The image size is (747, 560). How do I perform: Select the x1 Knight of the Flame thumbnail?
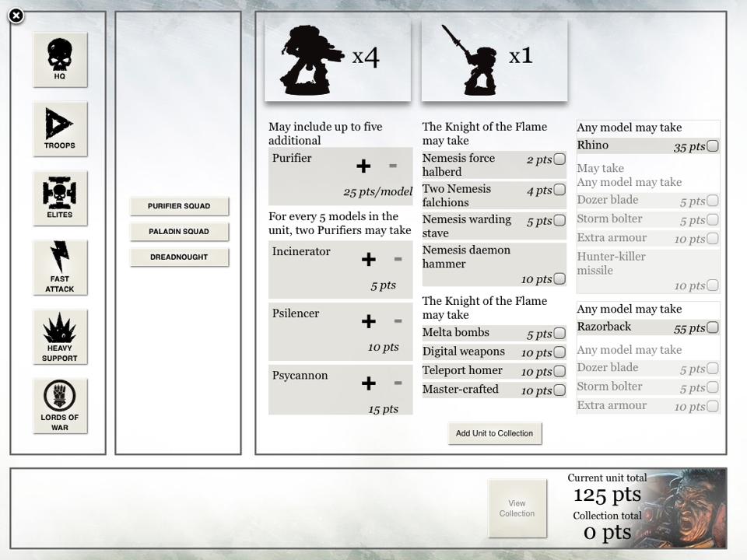[495, 60]
